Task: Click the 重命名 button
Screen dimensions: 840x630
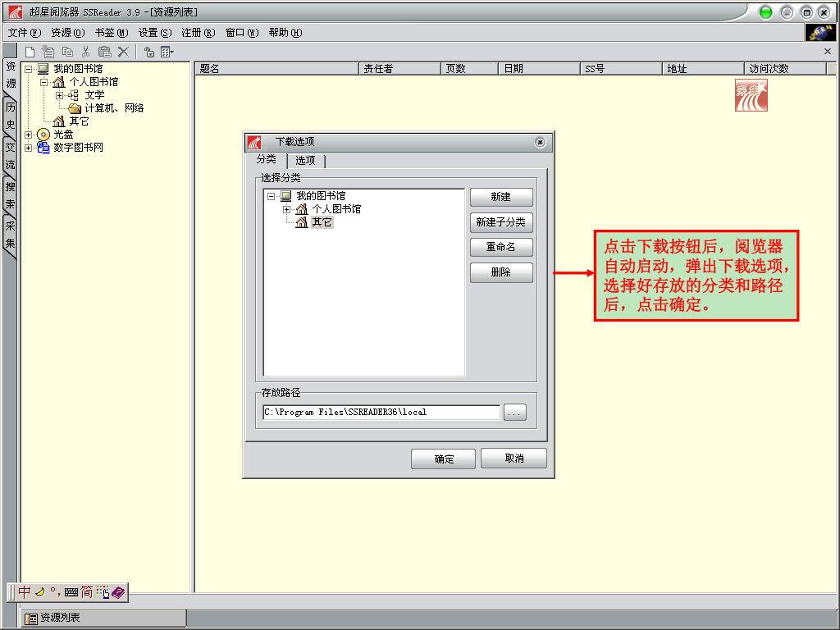Action: [501, 247]
